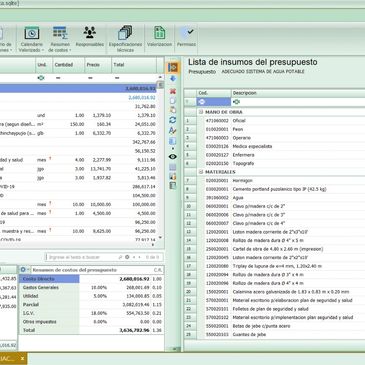Select the Calamina acero galvanizada row
Viewport: 365px width, 365px height.
click(275, 292)
